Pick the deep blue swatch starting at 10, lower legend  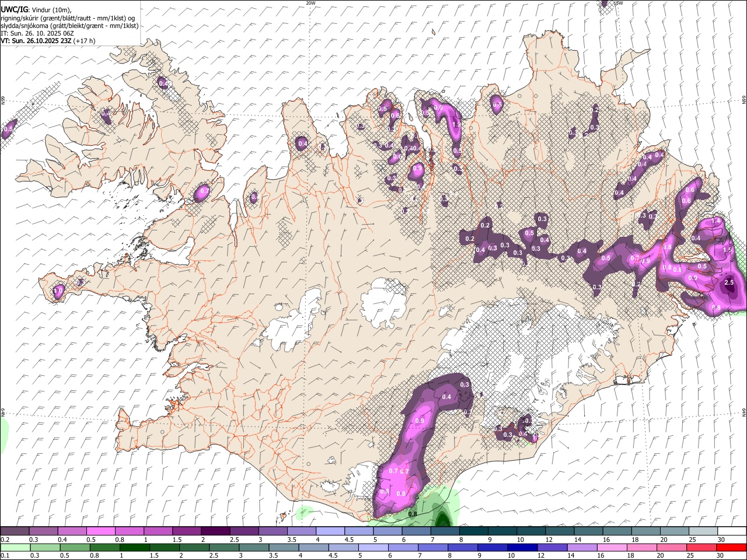(x=522, y=548)
